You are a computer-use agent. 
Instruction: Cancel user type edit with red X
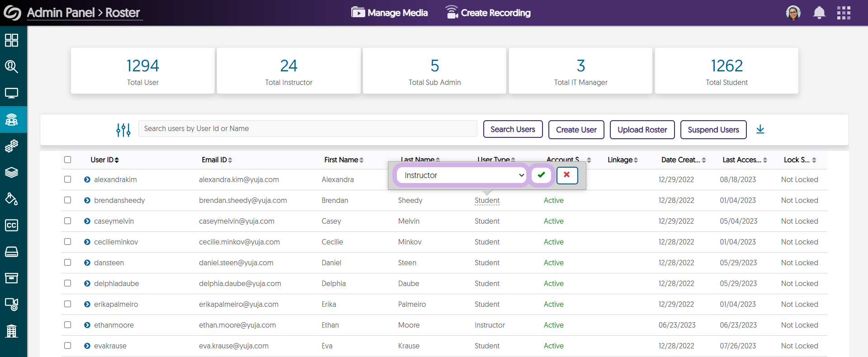[x=567, y=175]
